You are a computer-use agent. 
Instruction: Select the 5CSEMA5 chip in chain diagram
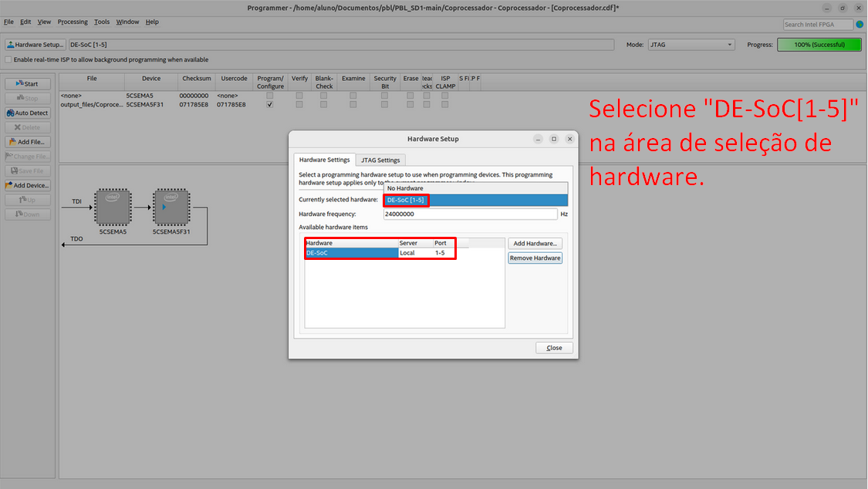pyautogui.click(x=113, y=207)
